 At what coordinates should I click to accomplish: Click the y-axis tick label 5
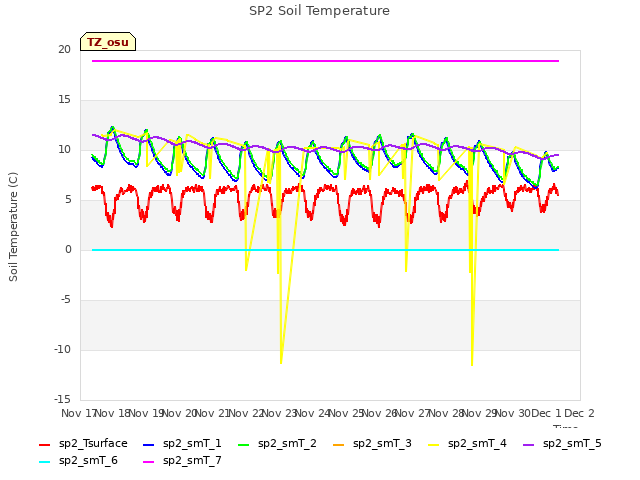(x=68, y=200)
